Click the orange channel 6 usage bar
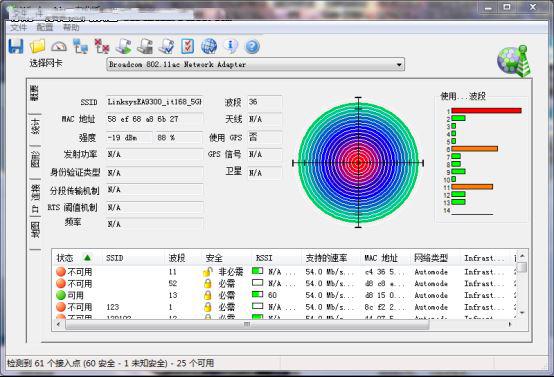This screenshot has height=377, width=554. click(475, 149)
